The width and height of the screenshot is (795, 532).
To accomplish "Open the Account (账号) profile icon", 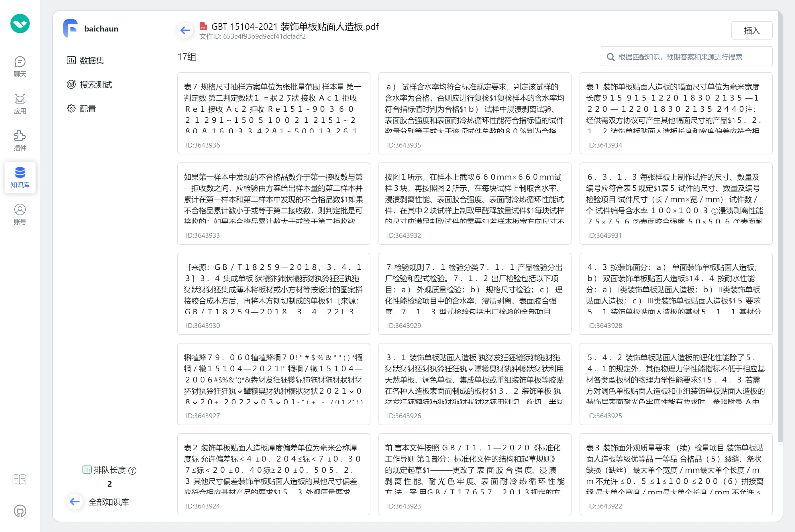I will coord(20,214).
